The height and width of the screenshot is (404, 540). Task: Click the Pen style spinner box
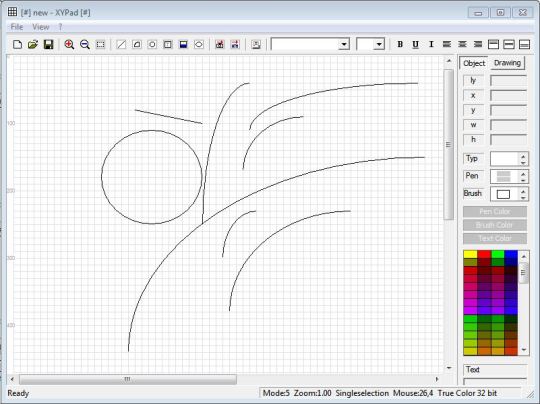(x=509, y=176)
